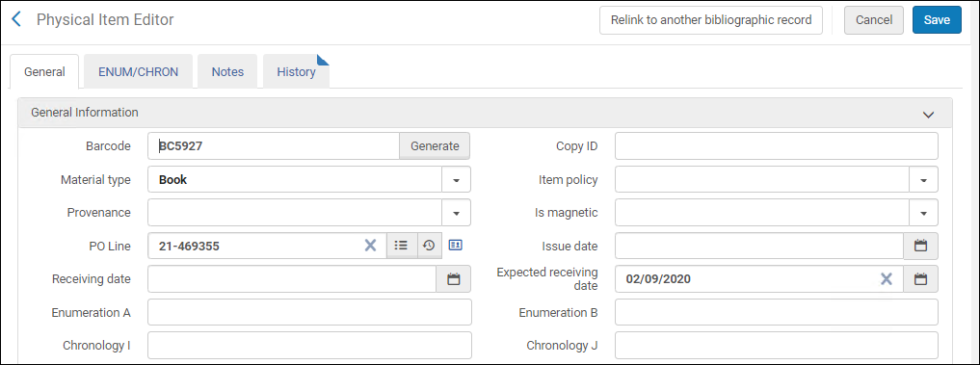Screen dimensions: 980x365
Task: Click into the Barcode field
Action: [274, 146]
